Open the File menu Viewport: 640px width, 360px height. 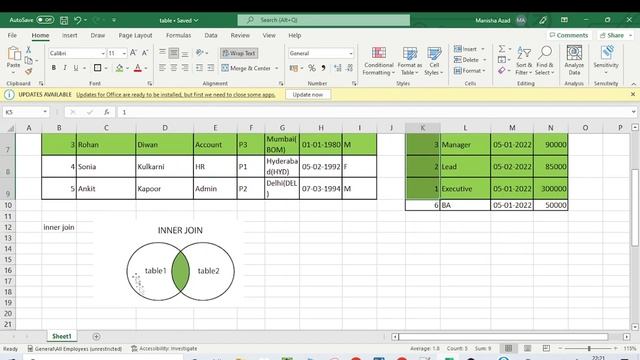[12, 36]
